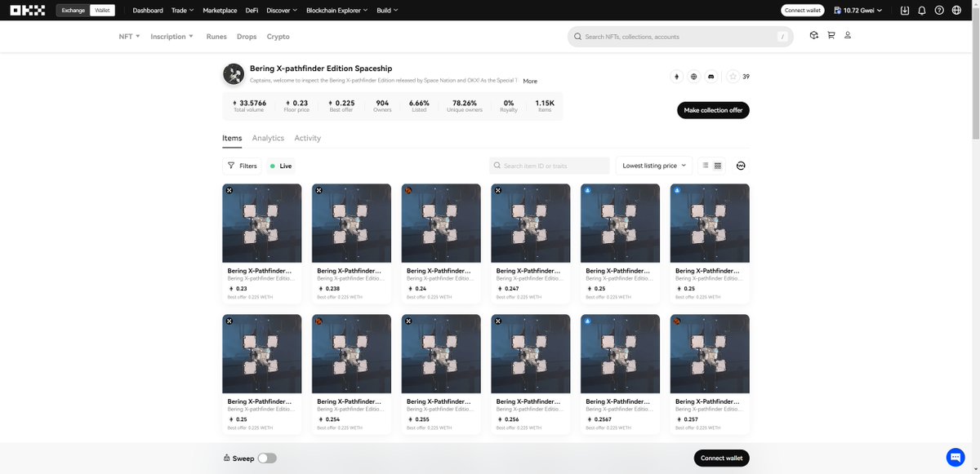Open the chat support bubble
This screenshot has width=980, height=474.
[x=955, y=457]
